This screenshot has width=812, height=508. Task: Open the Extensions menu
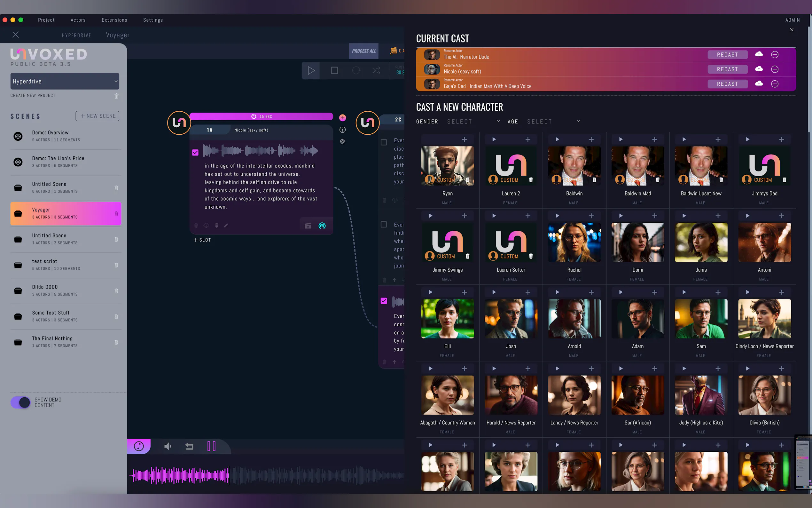click(x=114, y=20)
